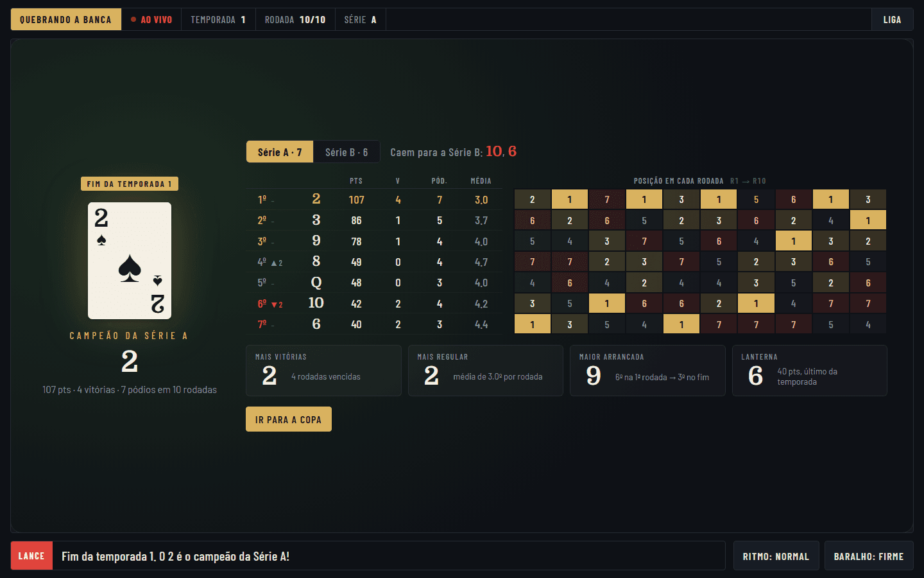
Task: Open the Série B · 6 tab
Action: [346, 152]
